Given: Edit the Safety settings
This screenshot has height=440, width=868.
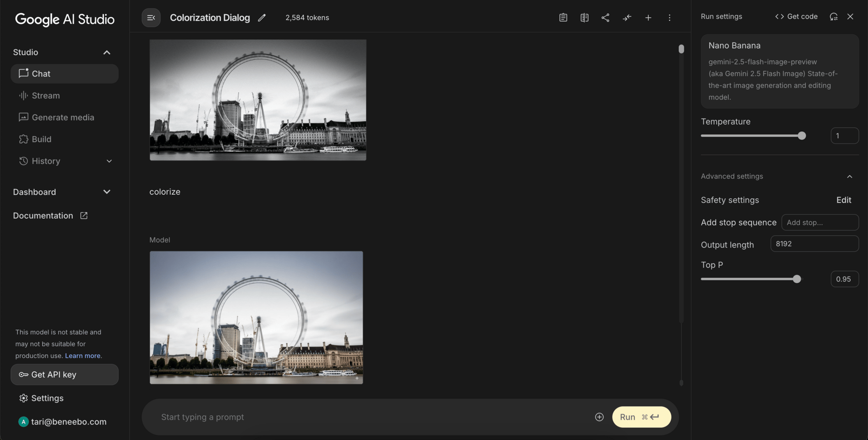Looking at the screenshot, I should click(x=844, y=200).
